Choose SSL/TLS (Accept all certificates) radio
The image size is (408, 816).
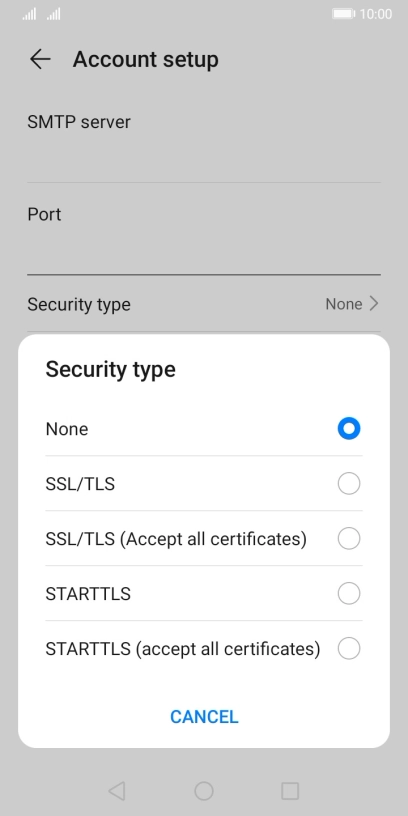click(349, 539)
